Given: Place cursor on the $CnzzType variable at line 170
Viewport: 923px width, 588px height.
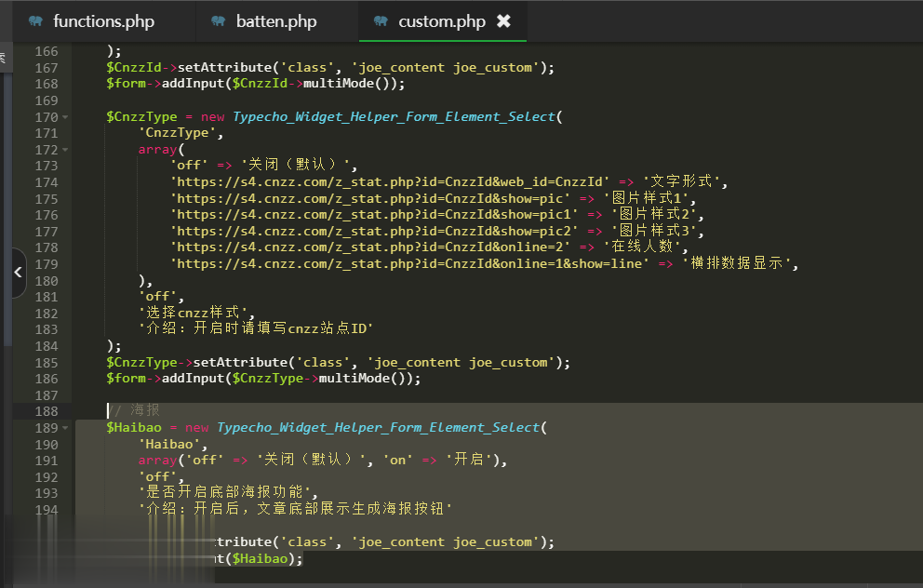Looking at the screenshot, I should pyautogui.click(x=140, y=117).
